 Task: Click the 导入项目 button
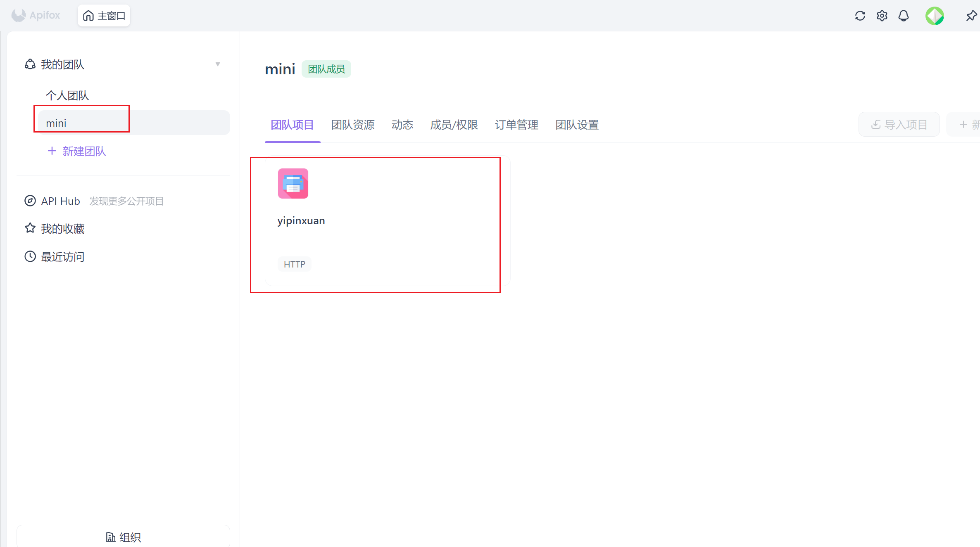pyautogui.click(x=899, y=124)
